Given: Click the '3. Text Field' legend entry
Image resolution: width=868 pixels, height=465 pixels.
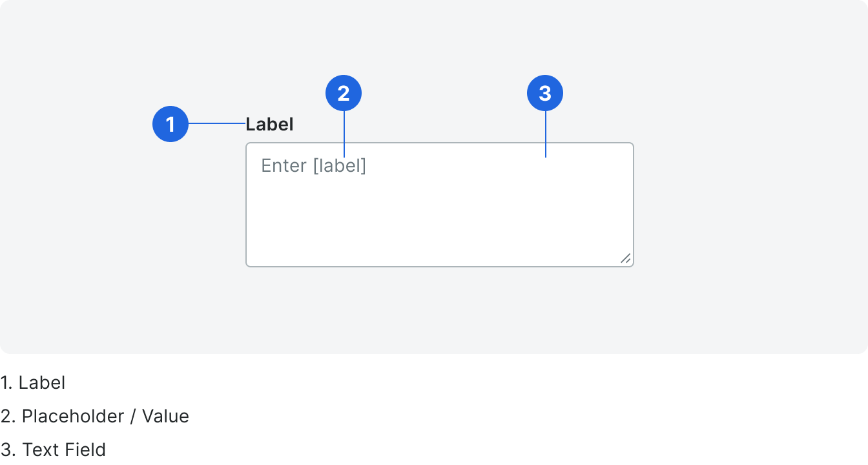Looking at the screenshot, I should [53, 449].
